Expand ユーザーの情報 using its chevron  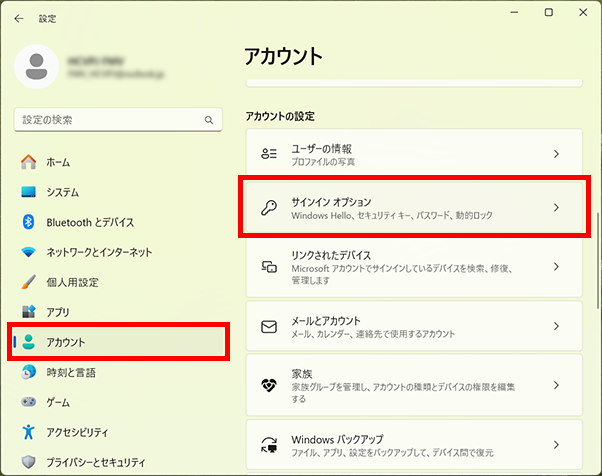(556, 154)
